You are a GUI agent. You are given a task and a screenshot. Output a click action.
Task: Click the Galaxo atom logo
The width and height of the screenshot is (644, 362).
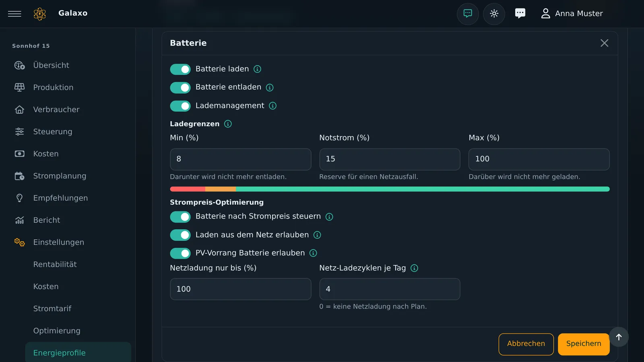tap(39, 14)
